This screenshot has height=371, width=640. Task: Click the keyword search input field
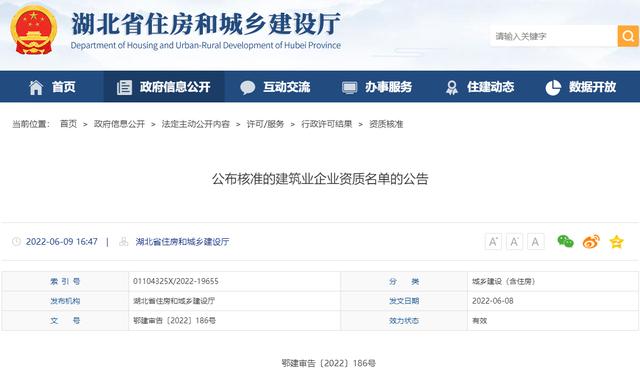pos(553,36)
